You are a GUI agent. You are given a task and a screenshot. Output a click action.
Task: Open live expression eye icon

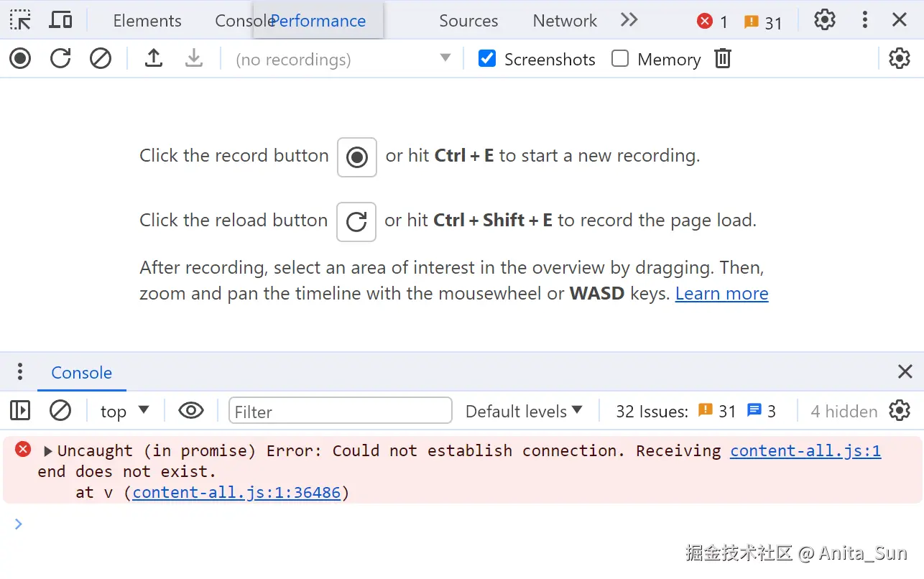point(191,411)
